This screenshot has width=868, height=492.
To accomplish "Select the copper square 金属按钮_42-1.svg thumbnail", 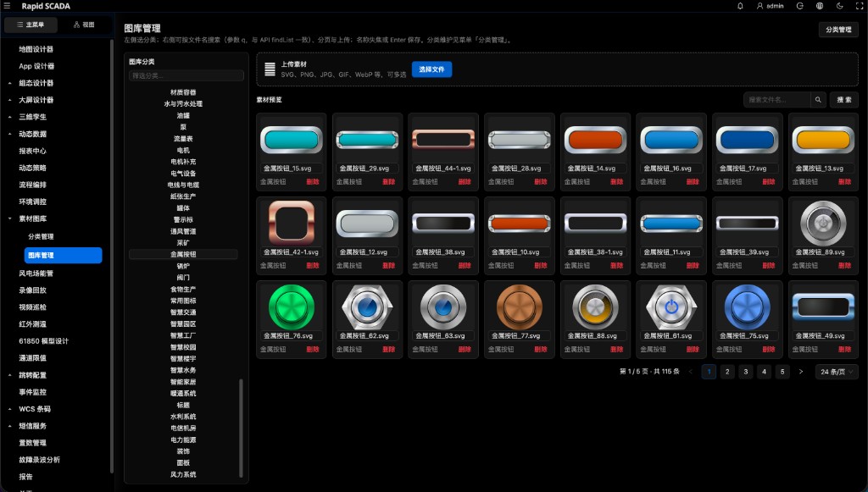I will [x=292, y=223].
